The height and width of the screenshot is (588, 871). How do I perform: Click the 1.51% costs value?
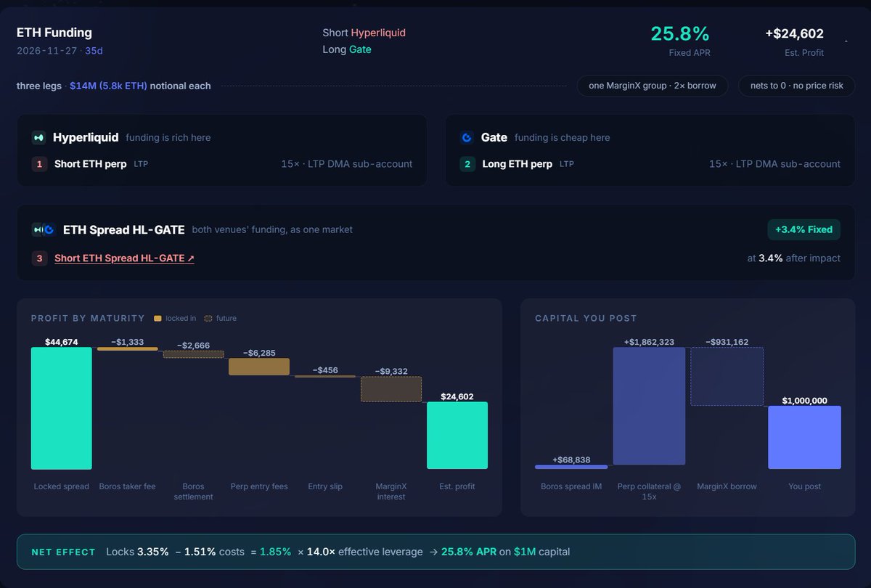(213, 552)
